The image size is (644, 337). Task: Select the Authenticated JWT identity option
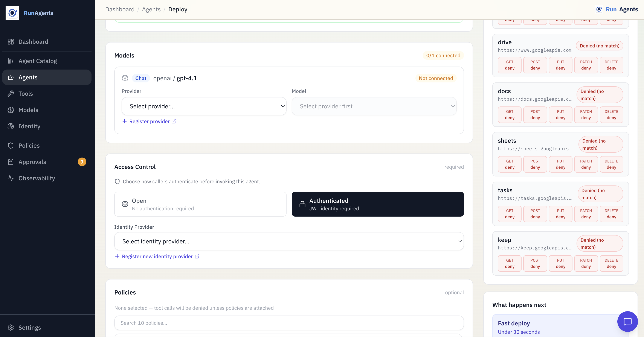(x=377, y=204)
